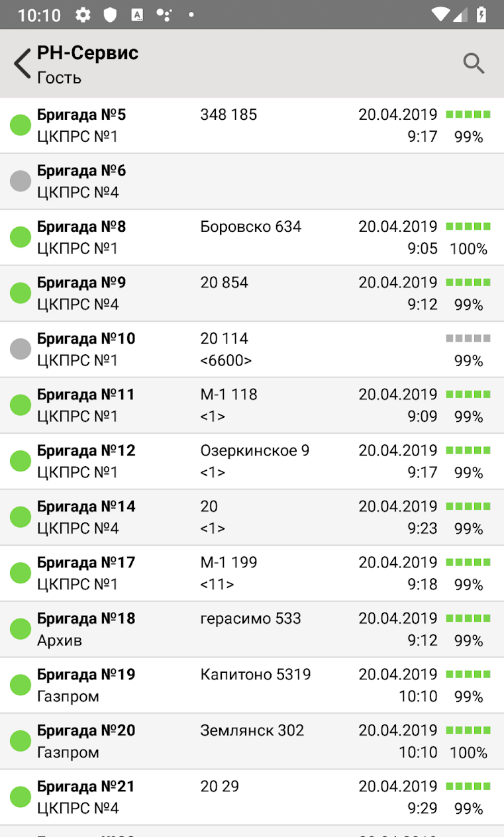
Task: Tap Бригада №18 Архив row
Action: click(252, 629)
